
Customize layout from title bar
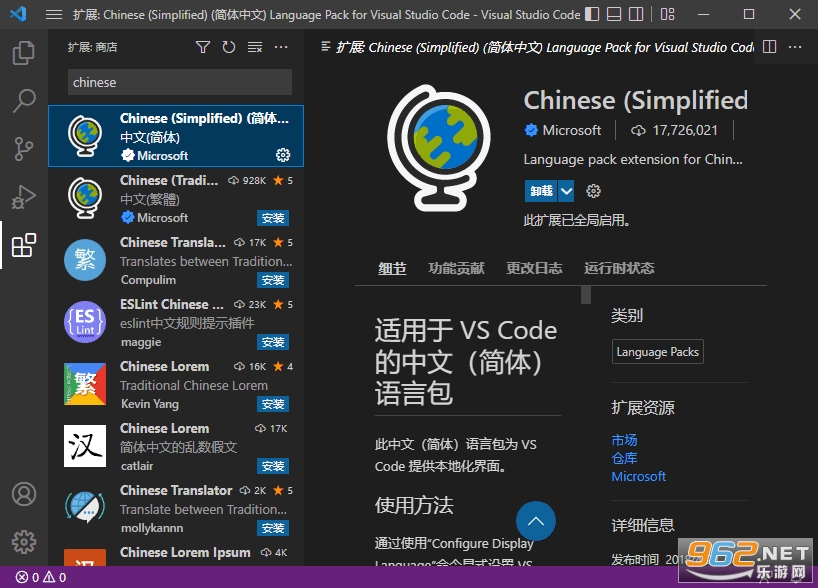(x=668, y=14)
